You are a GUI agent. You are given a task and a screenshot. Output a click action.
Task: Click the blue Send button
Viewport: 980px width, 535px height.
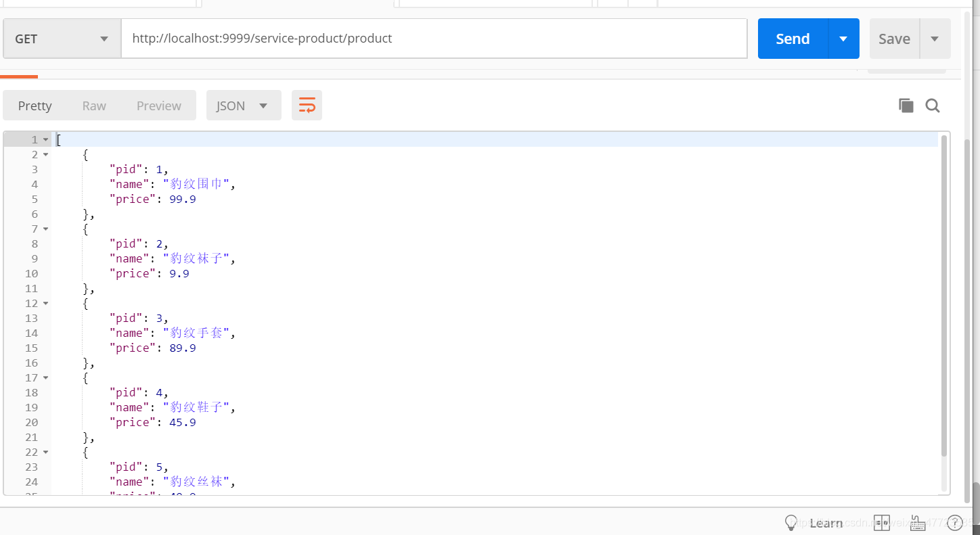[793, 39]
